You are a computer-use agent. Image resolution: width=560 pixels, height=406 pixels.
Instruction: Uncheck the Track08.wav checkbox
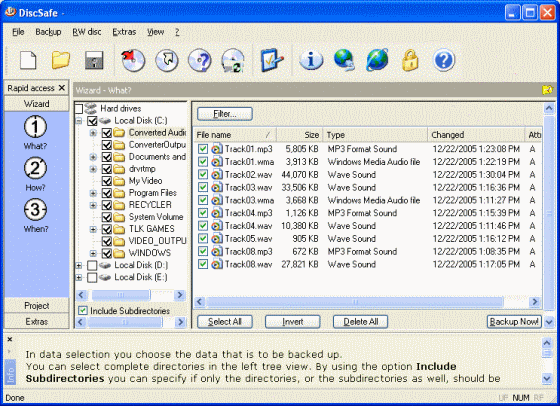[203, 264]
